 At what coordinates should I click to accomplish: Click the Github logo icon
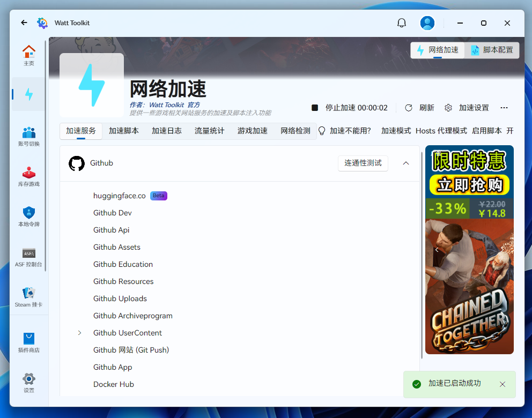point(76,163)
